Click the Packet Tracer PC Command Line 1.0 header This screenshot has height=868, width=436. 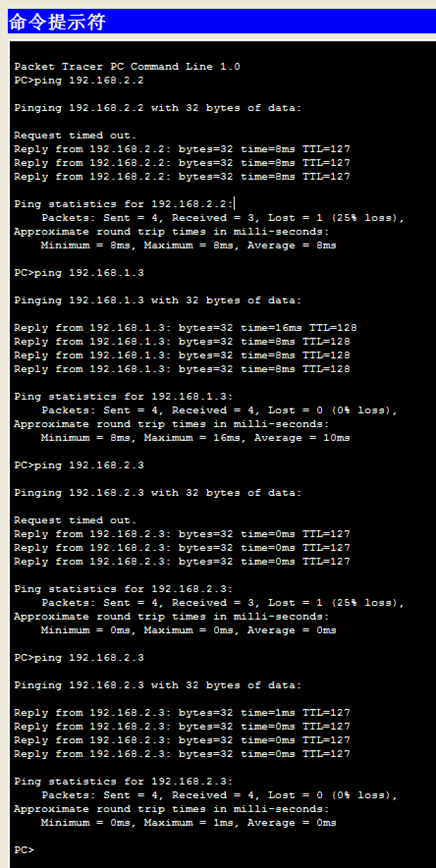click(127, 66)
